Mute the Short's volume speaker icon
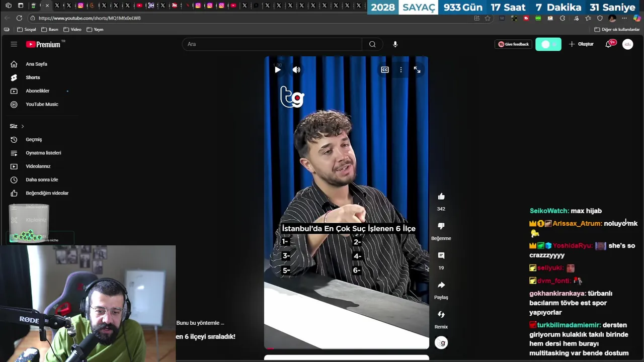Screen dimensions: 644x362 (296, 70)
